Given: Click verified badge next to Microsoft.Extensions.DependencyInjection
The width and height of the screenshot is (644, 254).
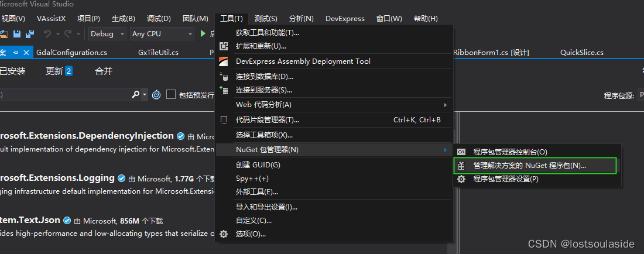Looking at the screenshot, I should 180,136.
